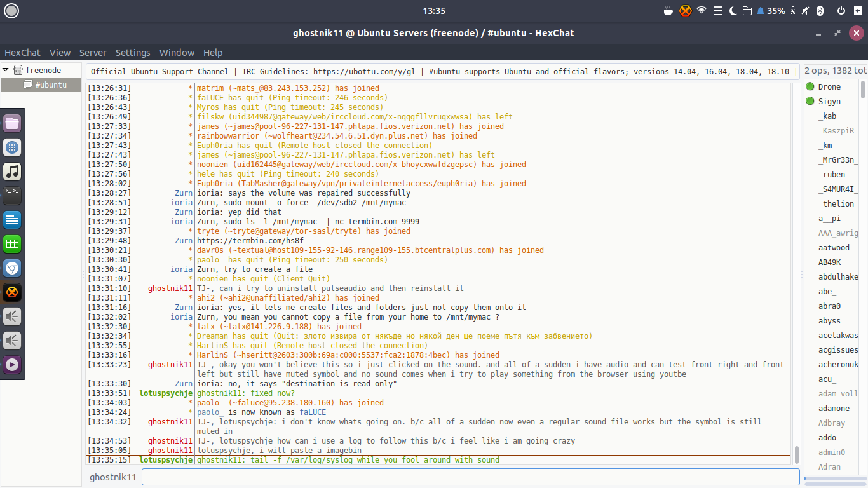
Task: Click lotuspsychje nick at 13:35:15
Action: pyautogui.click(x=166, y=460)
